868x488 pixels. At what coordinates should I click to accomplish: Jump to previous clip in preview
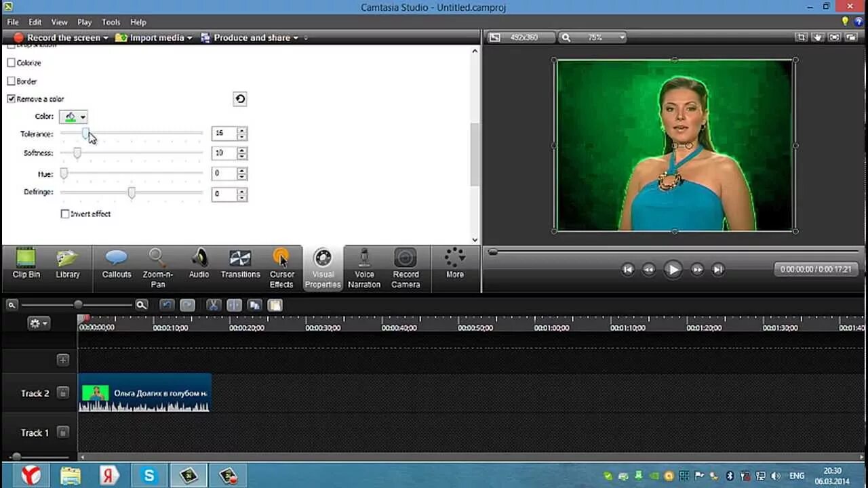pyautogui.click(x=628, y=269)
